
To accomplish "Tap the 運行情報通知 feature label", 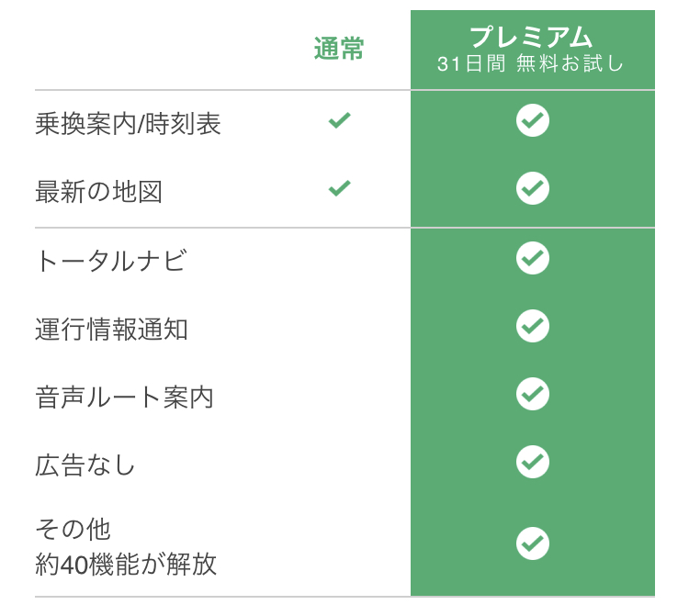I will [x=111, y=329].
